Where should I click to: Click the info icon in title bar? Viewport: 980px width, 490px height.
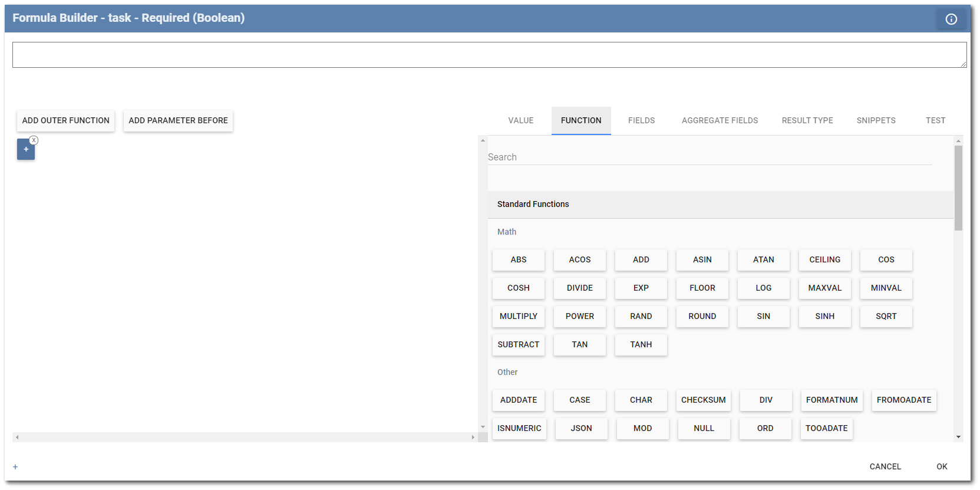click(951, 19)
